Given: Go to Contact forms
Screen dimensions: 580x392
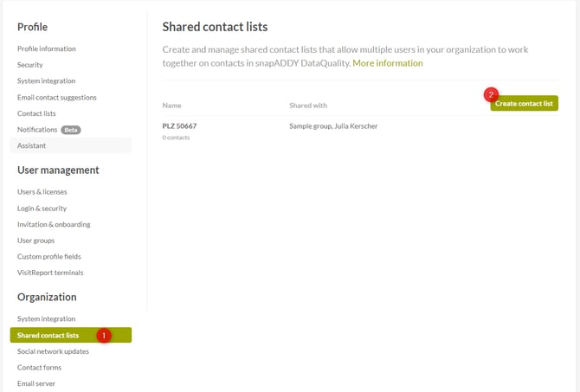Looking at the screenshot, I should tap(39, 368).
